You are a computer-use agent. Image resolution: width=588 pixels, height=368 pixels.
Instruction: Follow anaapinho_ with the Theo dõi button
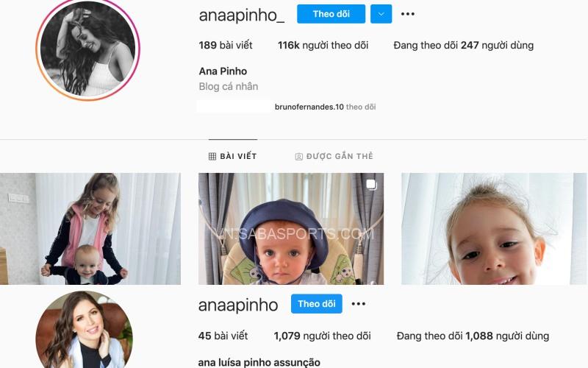331,14
